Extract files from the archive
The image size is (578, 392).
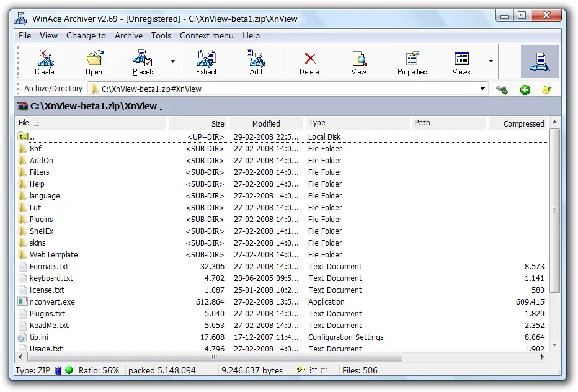click(206, 61)
